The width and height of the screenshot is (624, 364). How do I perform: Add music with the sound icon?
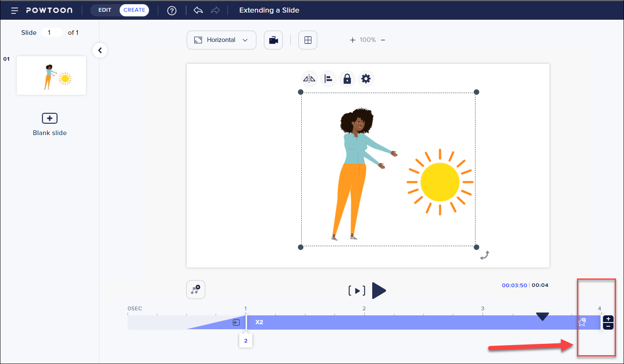click(196, 290)
